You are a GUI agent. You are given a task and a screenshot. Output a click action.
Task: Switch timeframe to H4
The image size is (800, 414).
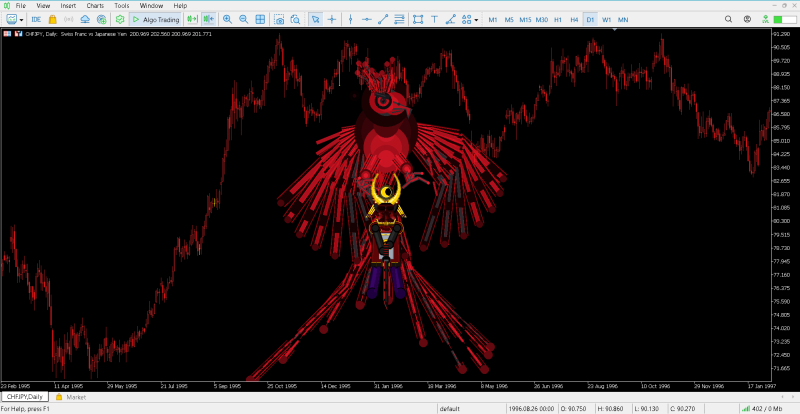pyautogui.click(x=574, y=20)
